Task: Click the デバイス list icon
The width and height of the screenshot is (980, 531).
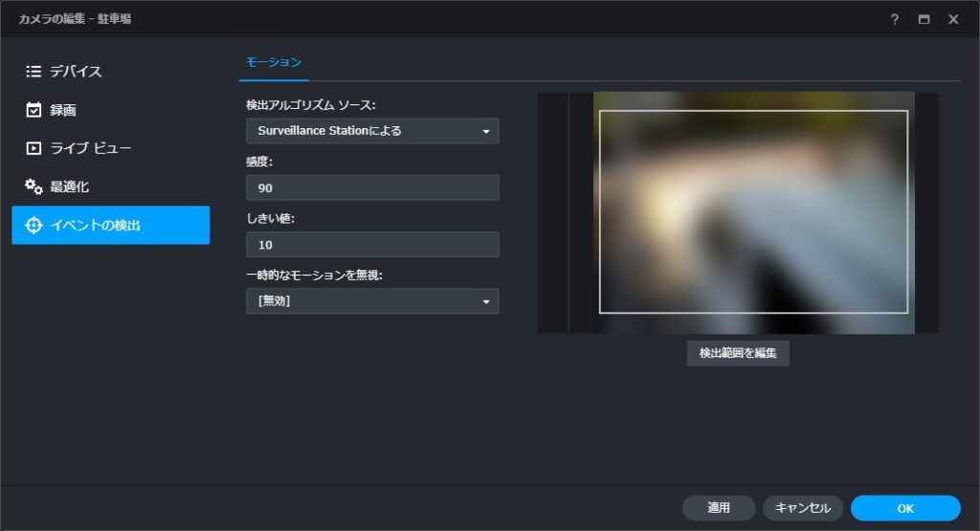Action: point(33,71)
